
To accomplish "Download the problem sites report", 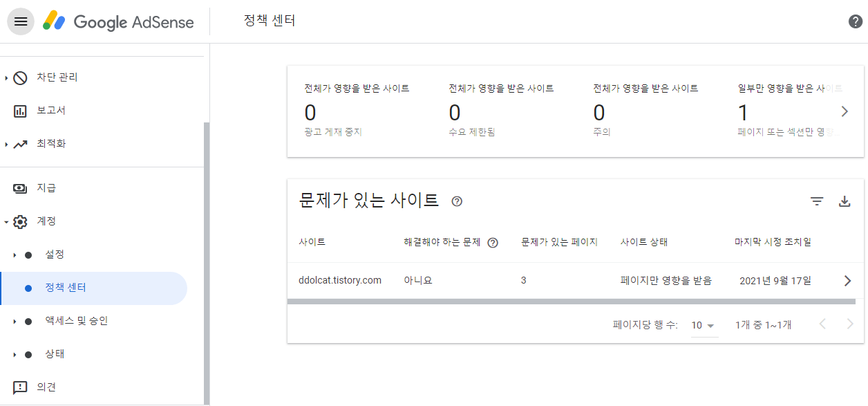I will pyautogui.click(x=845, y=201).
